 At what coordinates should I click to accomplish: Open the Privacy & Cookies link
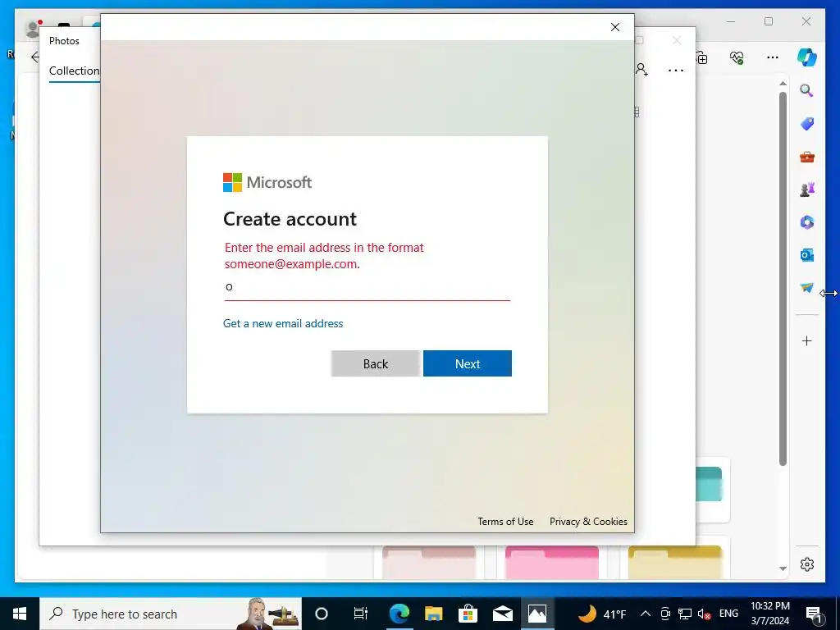click(x=588, y=521)
